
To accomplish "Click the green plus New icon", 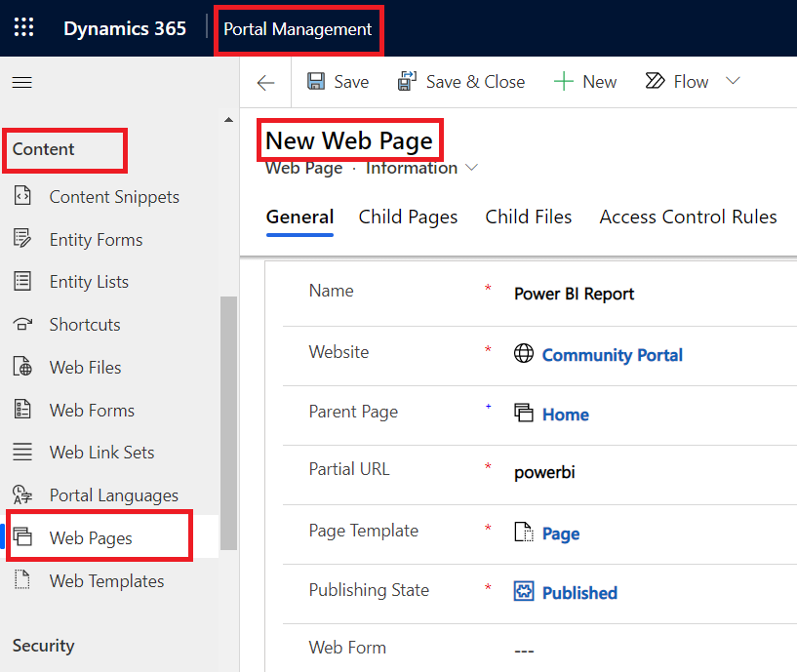I will pos(563,81).
